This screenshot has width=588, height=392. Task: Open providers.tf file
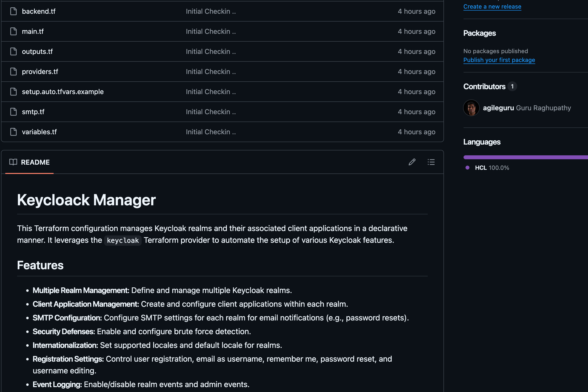tap(40, 72)
